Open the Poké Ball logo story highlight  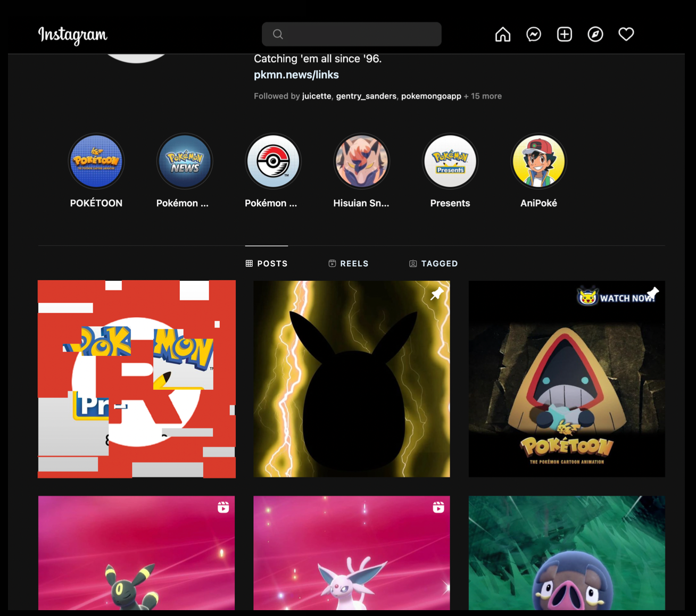pos(273,161)
